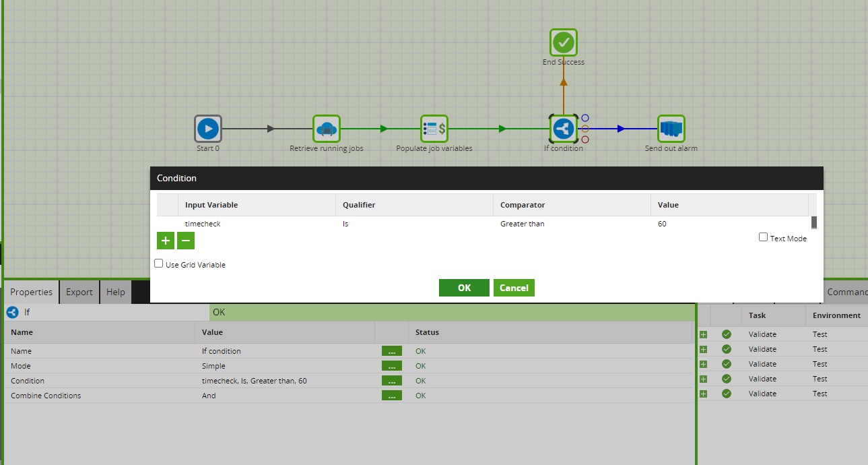Click the blue If icon in the Properties header

click(12, 311)
